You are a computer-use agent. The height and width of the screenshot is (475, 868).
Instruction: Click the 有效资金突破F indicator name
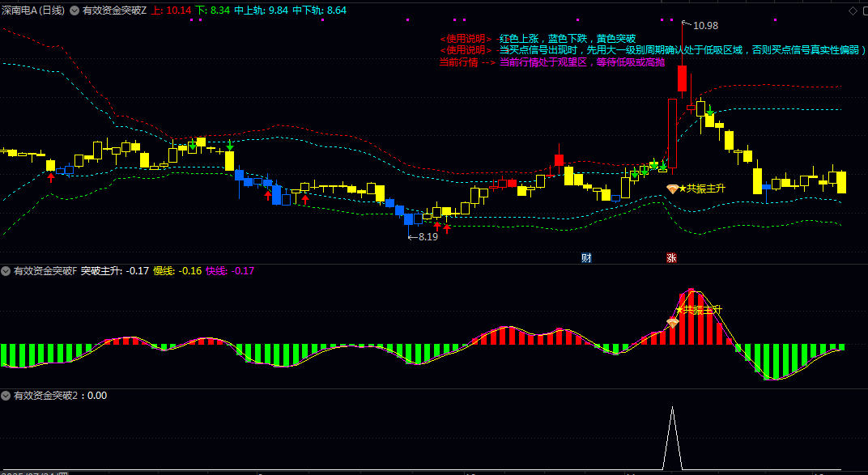(x=45, y=271)
